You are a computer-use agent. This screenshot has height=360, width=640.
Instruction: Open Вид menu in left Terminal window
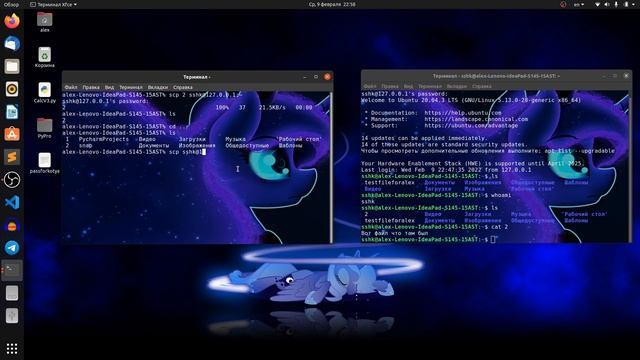pyautogui.click(x=109, y=87)
